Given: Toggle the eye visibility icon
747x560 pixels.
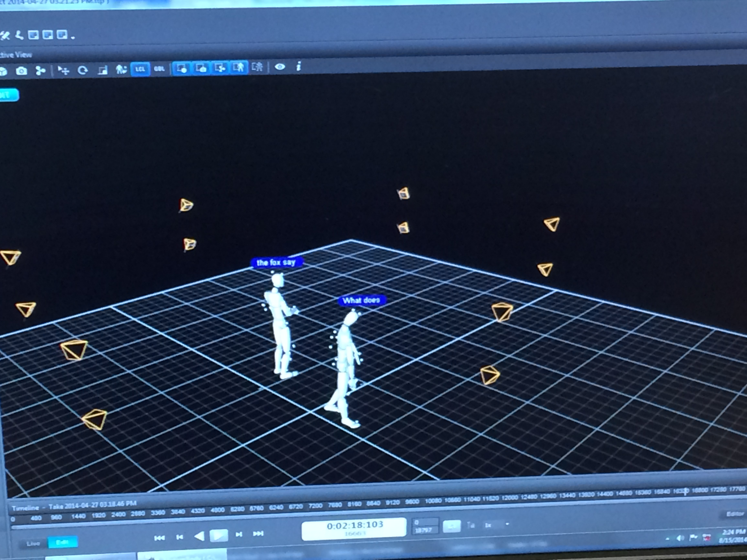Looking at the screenshot, I should (x=280, y=67).
